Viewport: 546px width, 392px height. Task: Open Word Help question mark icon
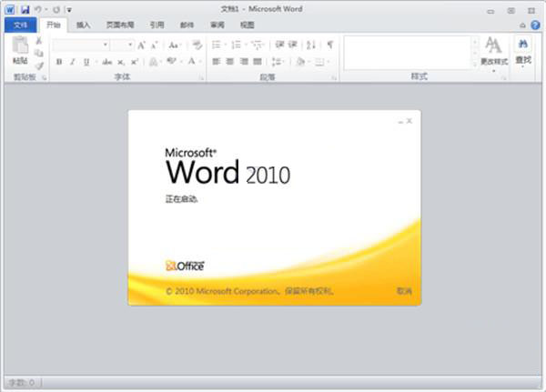537,25
